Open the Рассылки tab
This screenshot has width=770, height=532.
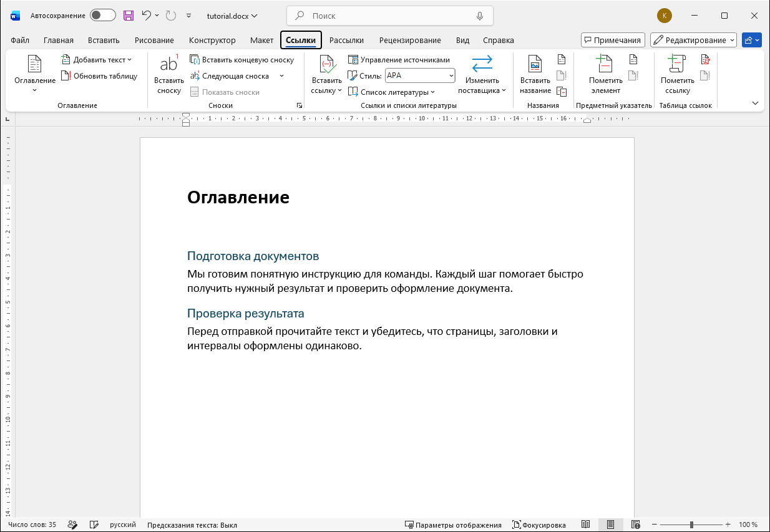coord(346,40)
